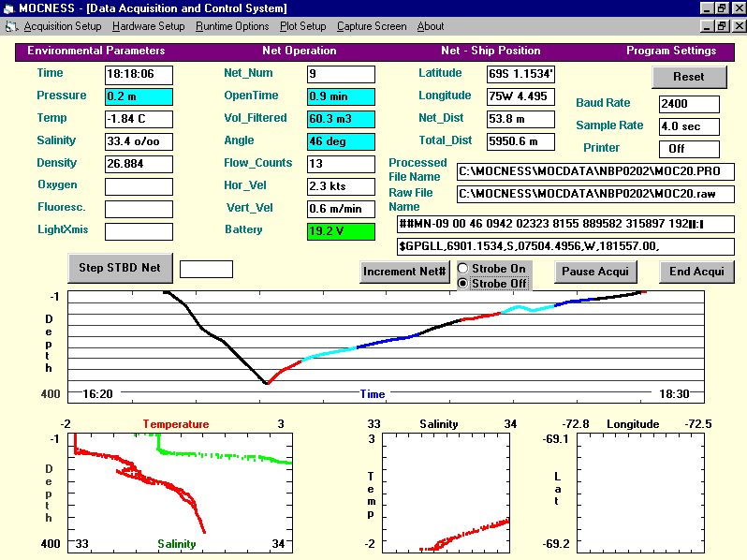Click the End Acqui button
Screen dimensions: 747x560
[x=696, y=272]
